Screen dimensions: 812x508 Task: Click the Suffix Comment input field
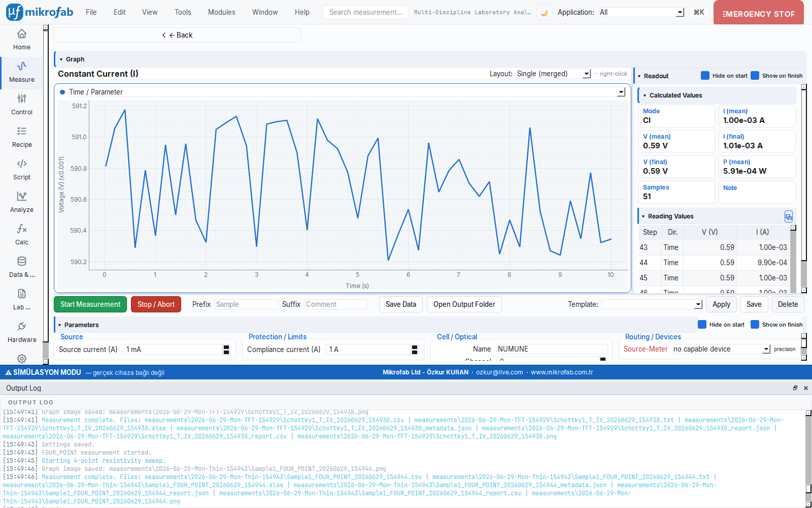pos(336,304)
